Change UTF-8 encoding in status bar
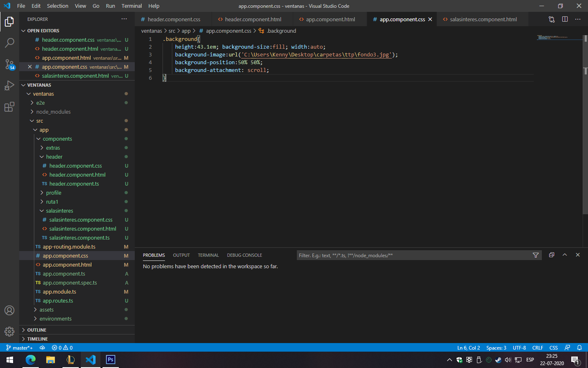 click(519, 348)
